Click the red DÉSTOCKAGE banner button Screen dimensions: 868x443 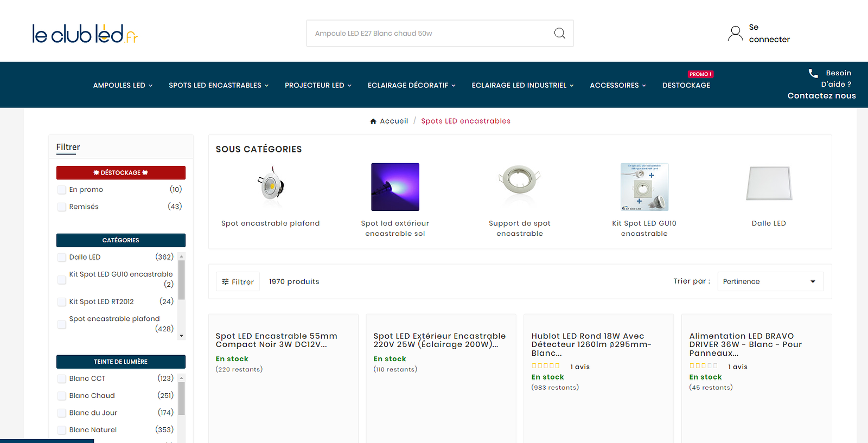point(121,172)
